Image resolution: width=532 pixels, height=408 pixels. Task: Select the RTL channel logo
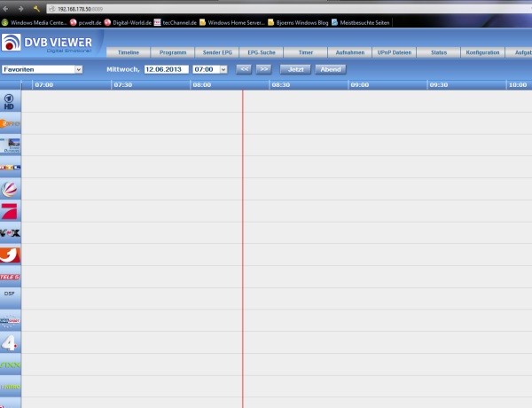10,168
